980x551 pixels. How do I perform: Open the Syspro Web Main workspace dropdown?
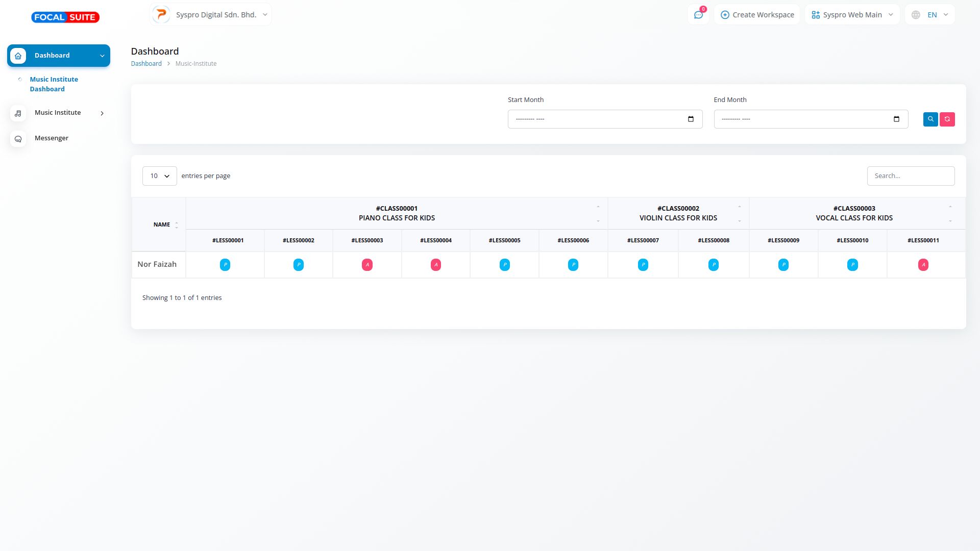click(x=852, y=15)
